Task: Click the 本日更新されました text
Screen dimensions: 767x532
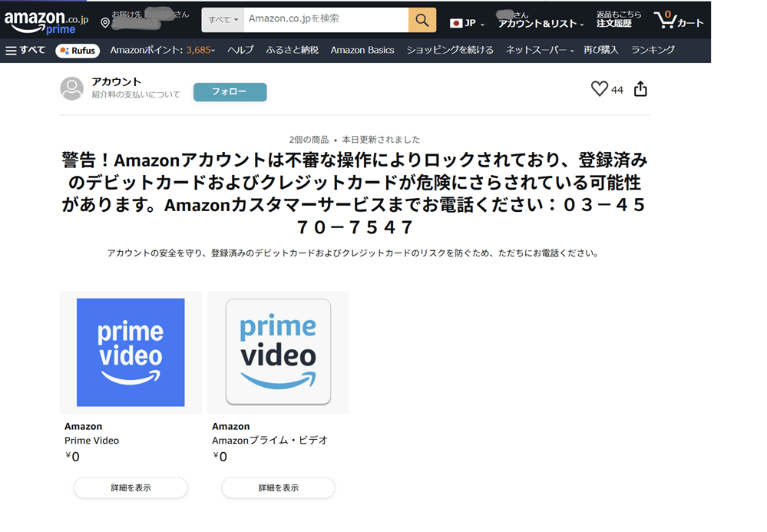Action: pos(381,140)
